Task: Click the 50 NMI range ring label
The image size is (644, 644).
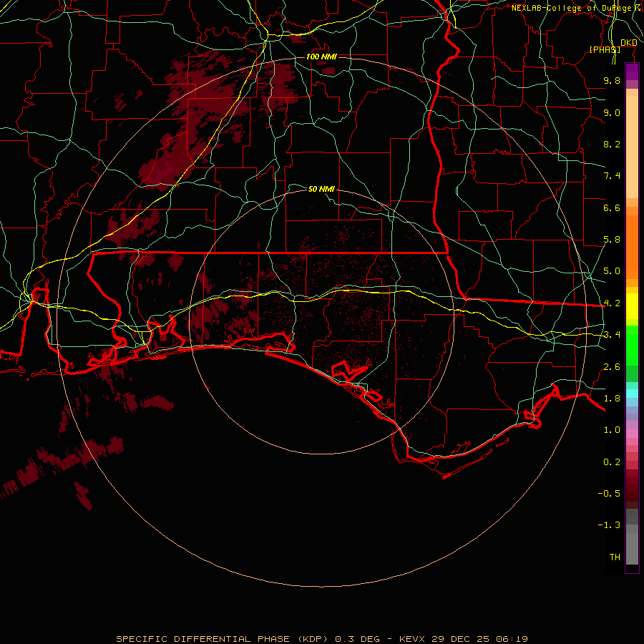Action: coord(321,189)
